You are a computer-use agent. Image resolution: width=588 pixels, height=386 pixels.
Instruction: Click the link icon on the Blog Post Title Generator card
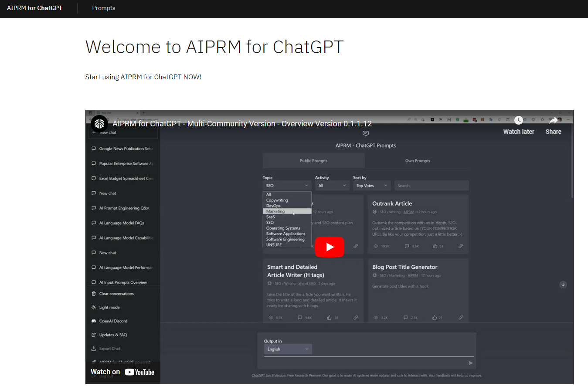[x=461, y=318]
